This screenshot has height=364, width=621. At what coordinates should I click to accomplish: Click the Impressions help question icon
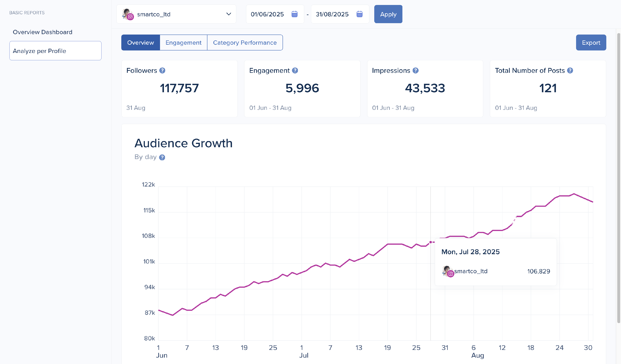(415, 71)
